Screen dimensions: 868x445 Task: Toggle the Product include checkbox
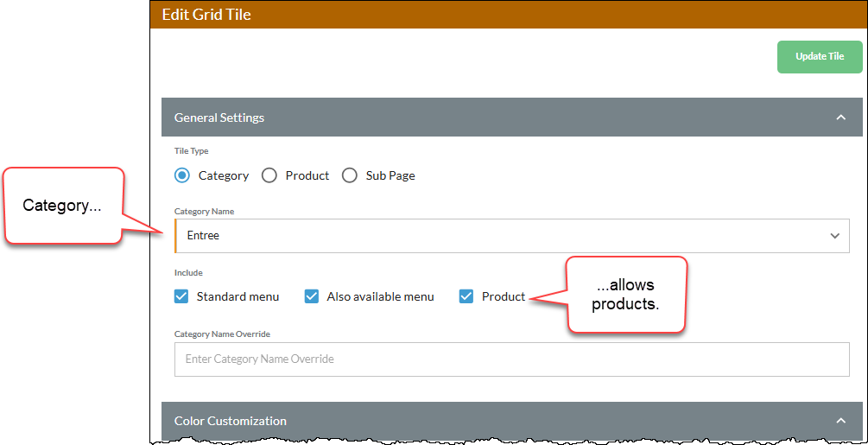(x=466, y=296)
